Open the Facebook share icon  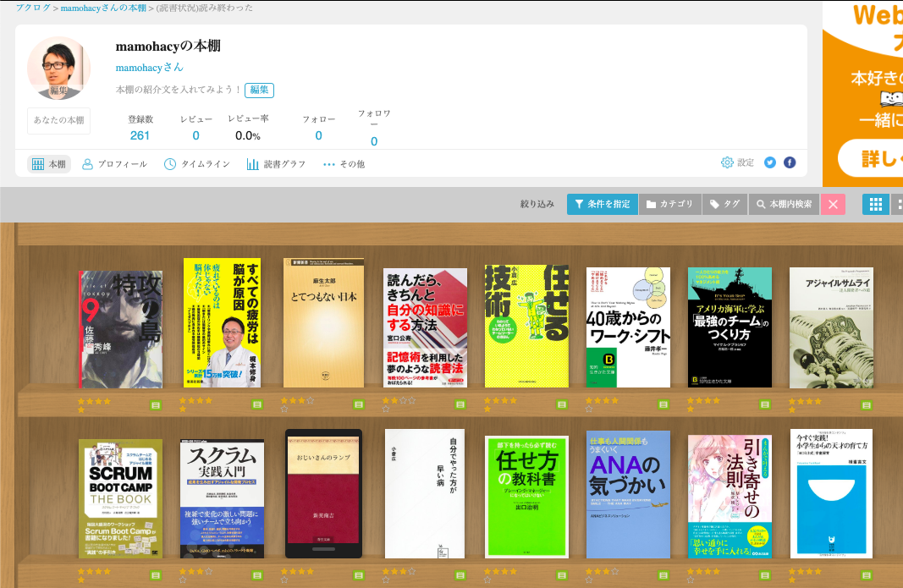(x=790, y=163)
